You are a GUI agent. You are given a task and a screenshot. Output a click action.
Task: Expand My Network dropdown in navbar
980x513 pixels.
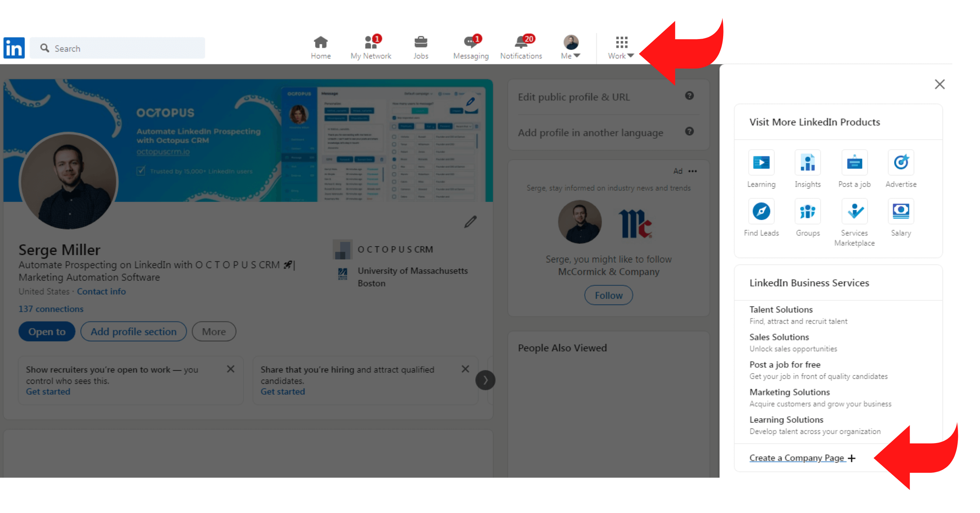370,46
